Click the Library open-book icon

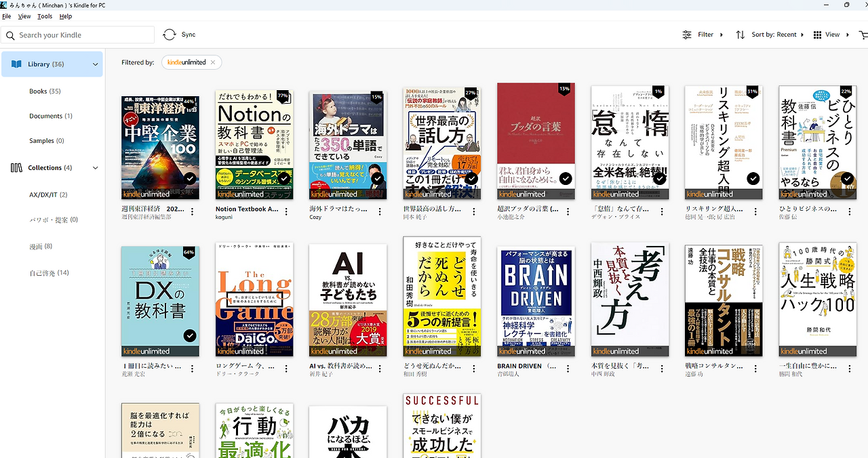[16, 64]
